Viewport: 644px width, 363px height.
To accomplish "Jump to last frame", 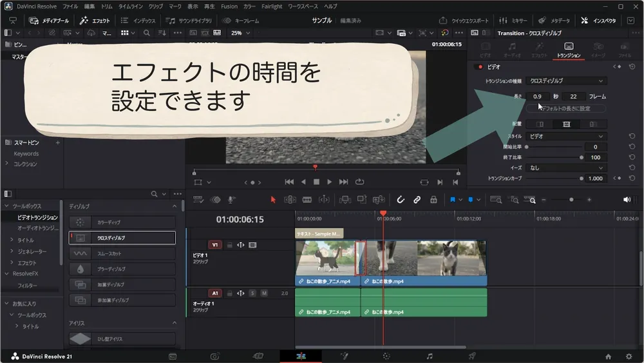I will click(x=343, y=182).
